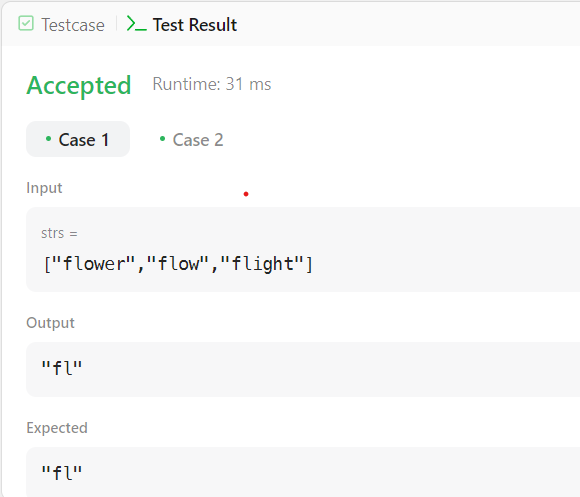Select the Case 2 button
The height and width of the screenshot is (497, 580).
(191, 139)
